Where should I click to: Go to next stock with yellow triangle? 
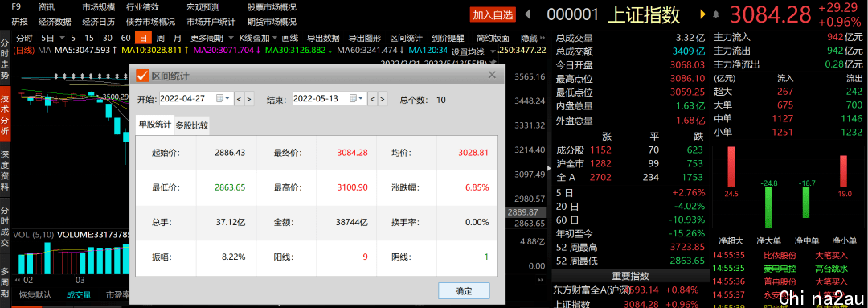[703, 14]
